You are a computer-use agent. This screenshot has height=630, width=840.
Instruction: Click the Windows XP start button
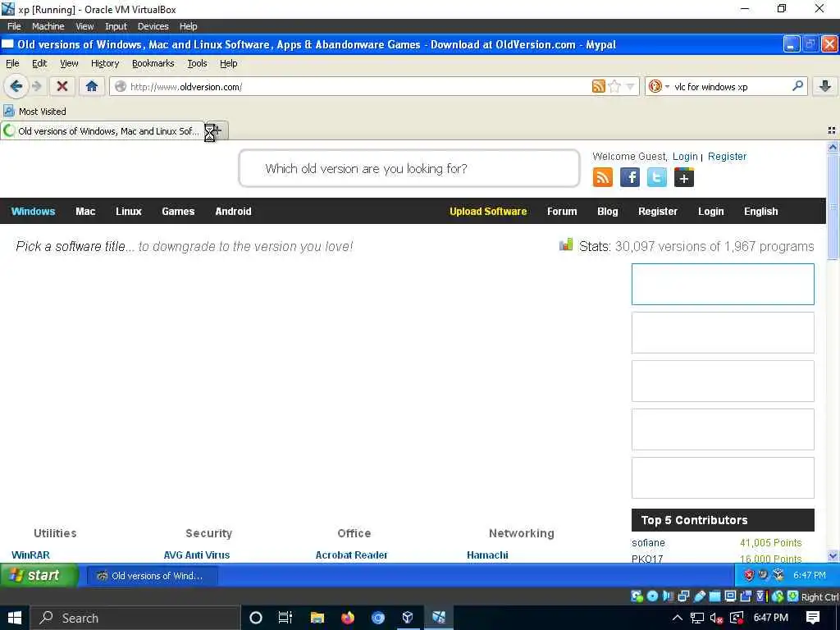pos(39,575)
